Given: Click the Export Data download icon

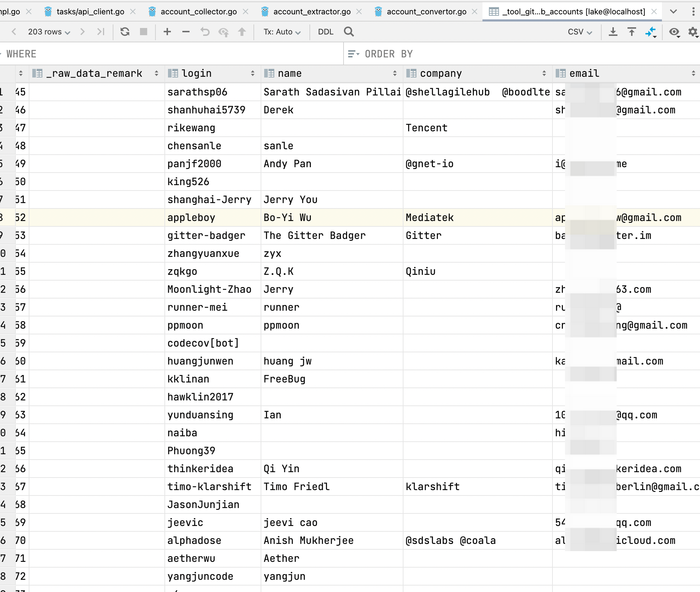Looking at the screenshot, I should (613, 32).
